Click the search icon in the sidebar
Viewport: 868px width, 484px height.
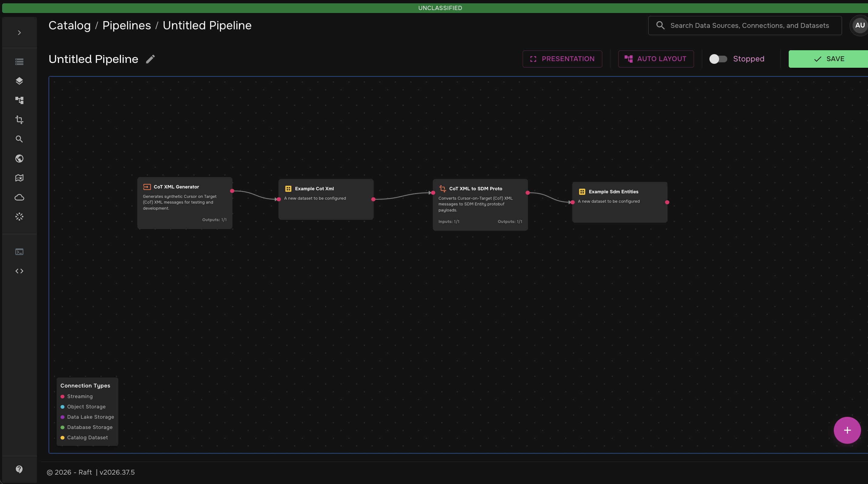pos(19,139)
